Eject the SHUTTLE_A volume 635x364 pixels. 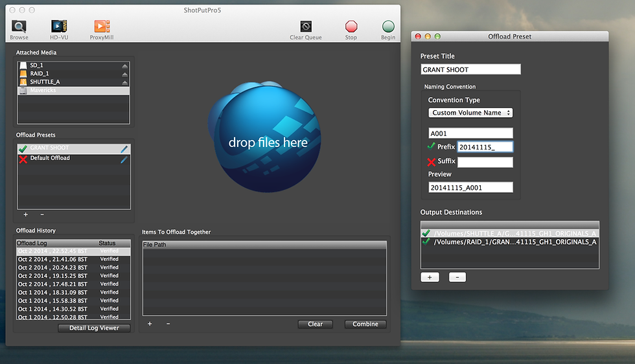coord(124,82)
